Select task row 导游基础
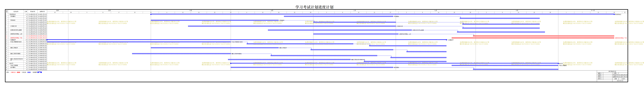 point(26,16)
